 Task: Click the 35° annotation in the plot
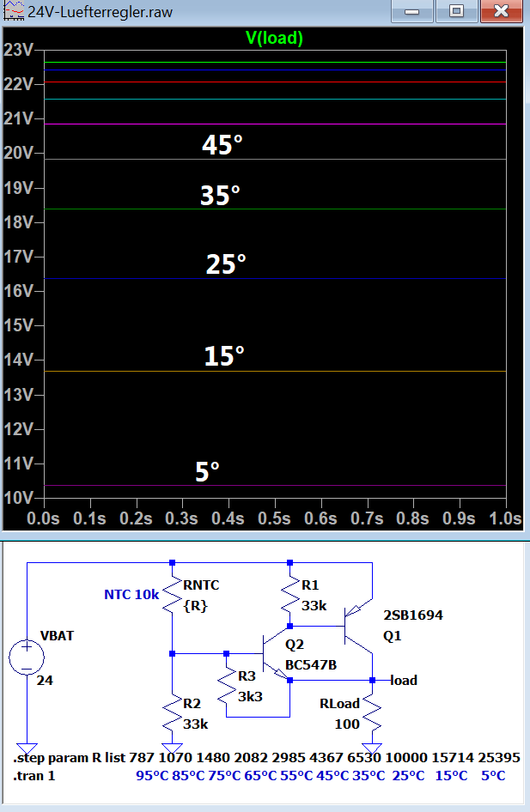(220, 195)
